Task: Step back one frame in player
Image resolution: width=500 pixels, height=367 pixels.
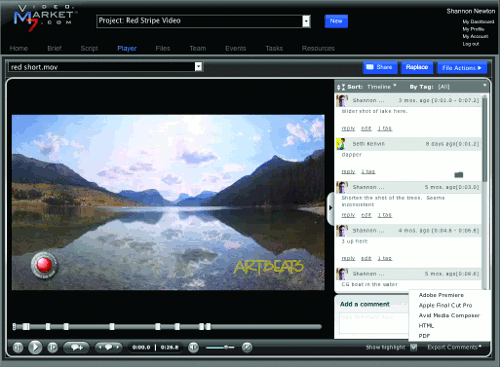Action: click(x=18, y=348)
